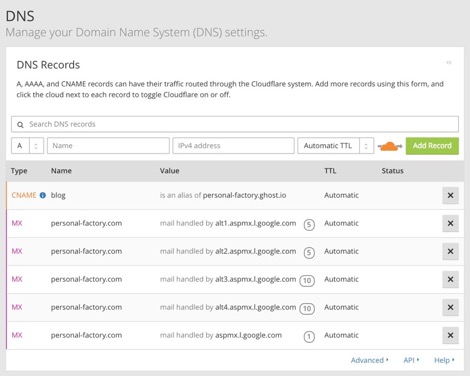
Task: Expand the API link
Action: pyautogui.click(x=411, y=360)
